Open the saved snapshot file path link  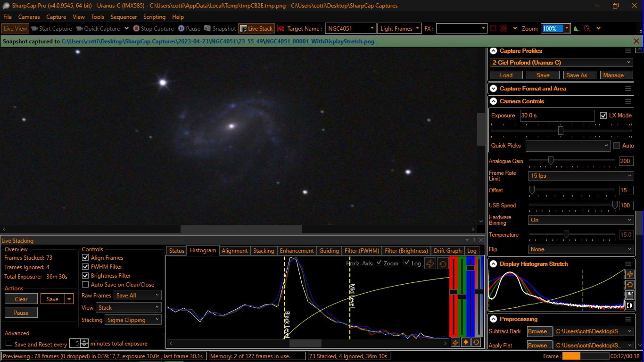tap(218, 41)
